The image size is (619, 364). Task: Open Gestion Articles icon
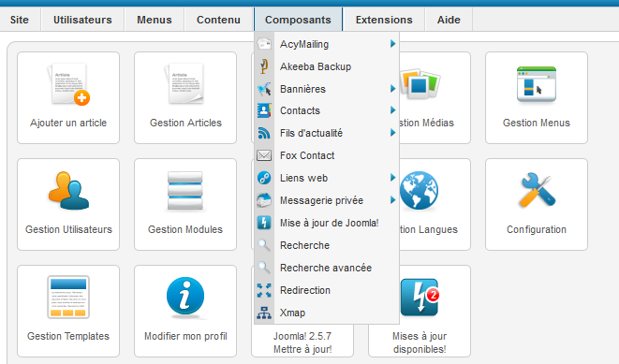pyautogui.click(x=185, y=84)
